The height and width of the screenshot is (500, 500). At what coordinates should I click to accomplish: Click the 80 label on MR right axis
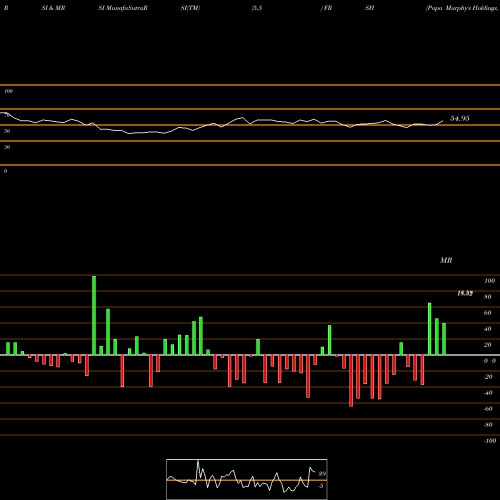(488, 297)
